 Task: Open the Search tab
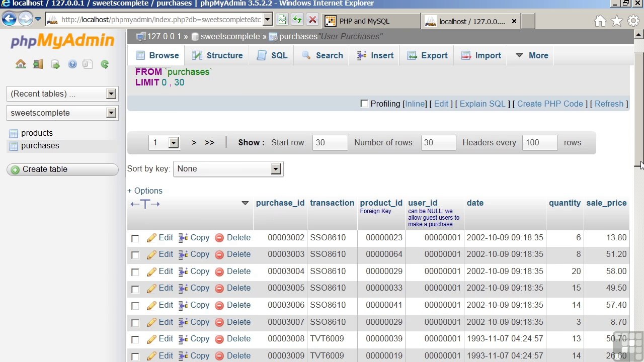(x=322, y=55)
